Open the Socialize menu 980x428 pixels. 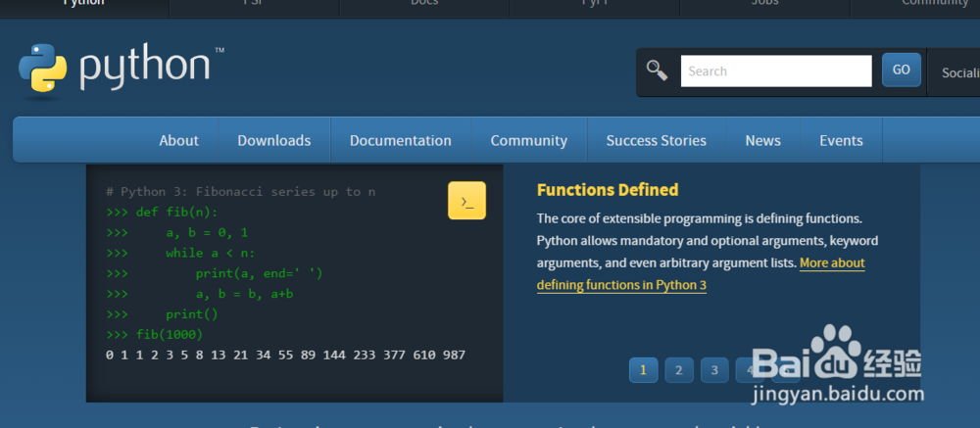(x=958, y=72)
